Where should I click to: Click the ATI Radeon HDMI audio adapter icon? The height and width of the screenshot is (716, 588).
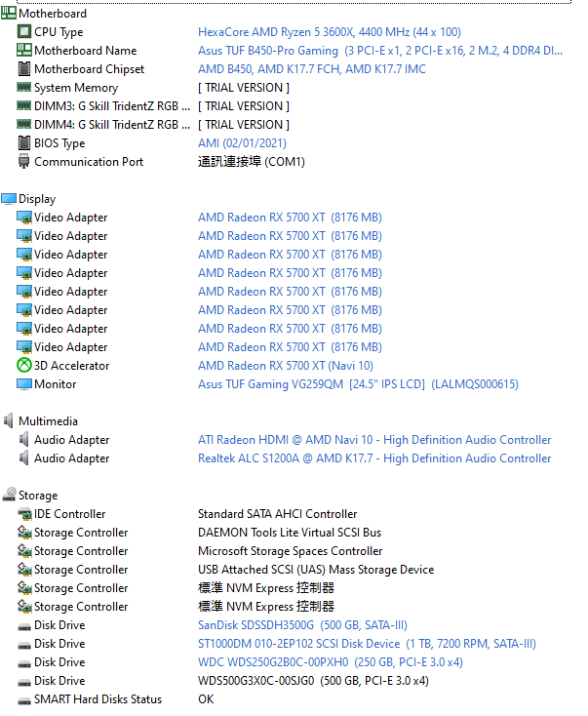pos(24,439)
